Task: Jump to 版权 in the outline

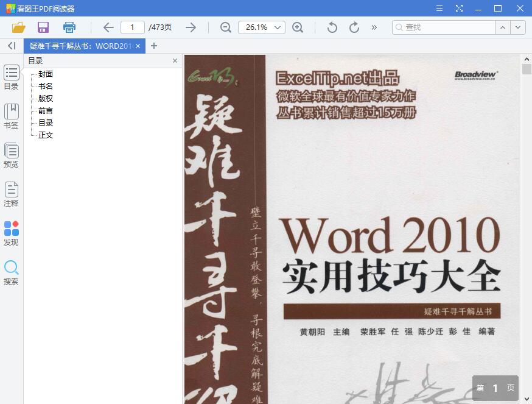Action: [46, 99]
